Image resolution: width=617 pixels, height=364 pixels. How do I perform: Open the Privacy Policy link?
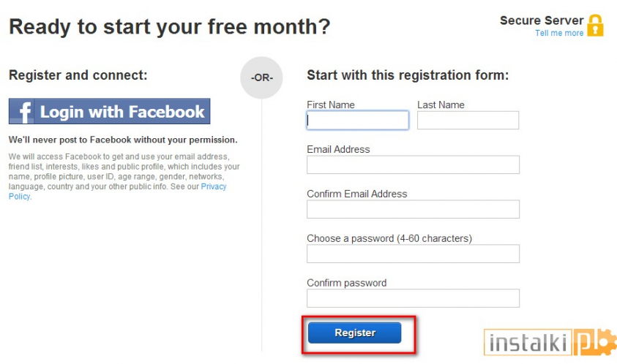pos(213,186)
